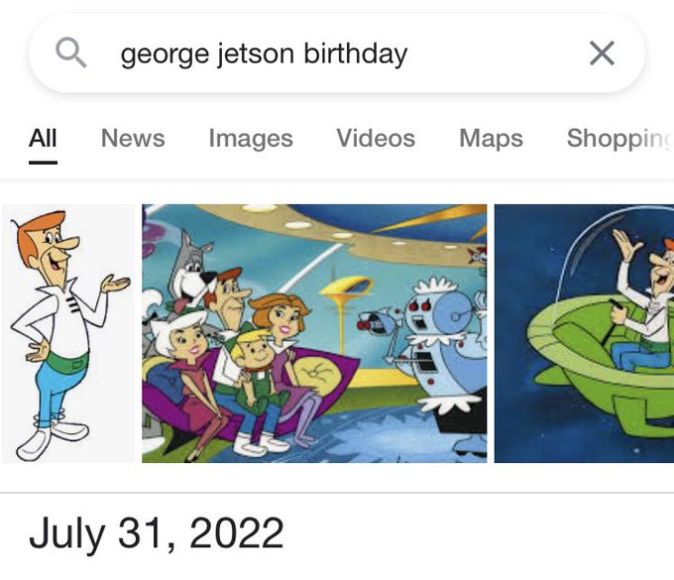Click the July 31, 2022 result text
Viewport: 674px width, 580px height.
pyautogui.click(x=156, y=533)
